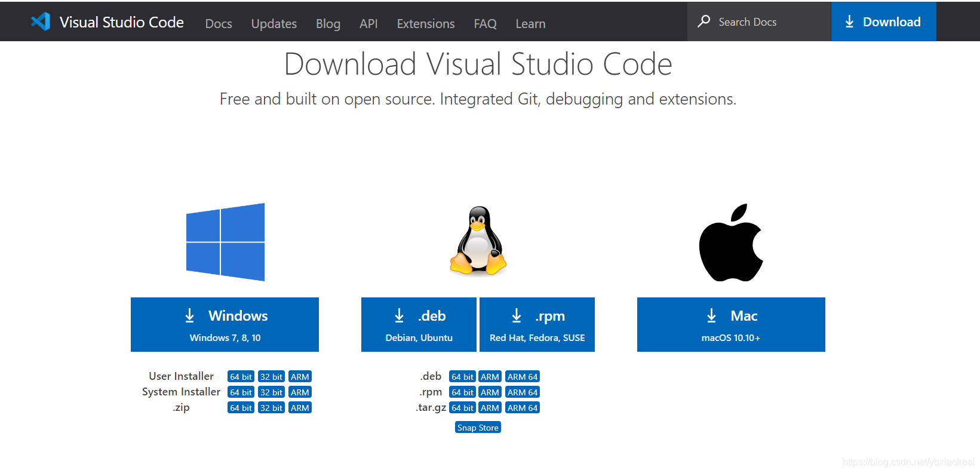Get the Windows .zip 32 bit

point(271,408)
